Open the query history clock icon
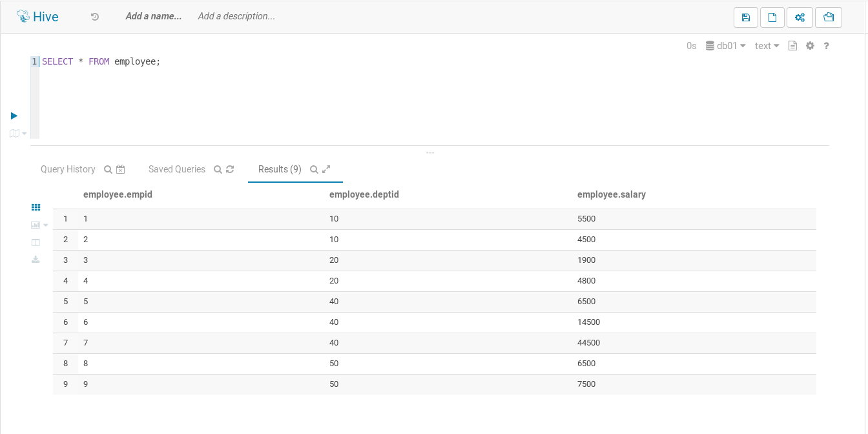Image resolution: width=868 pixels, height=434 pixels. 95,17
